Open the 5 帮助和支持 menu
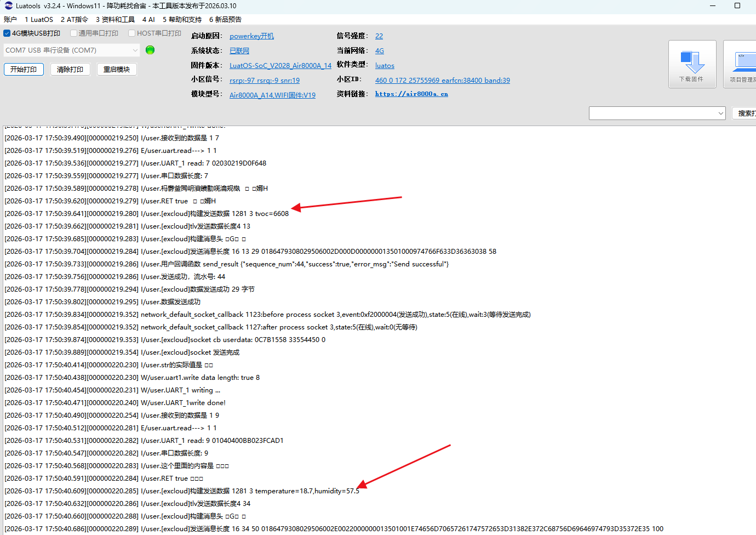756x535 pixels. (182, 20)
